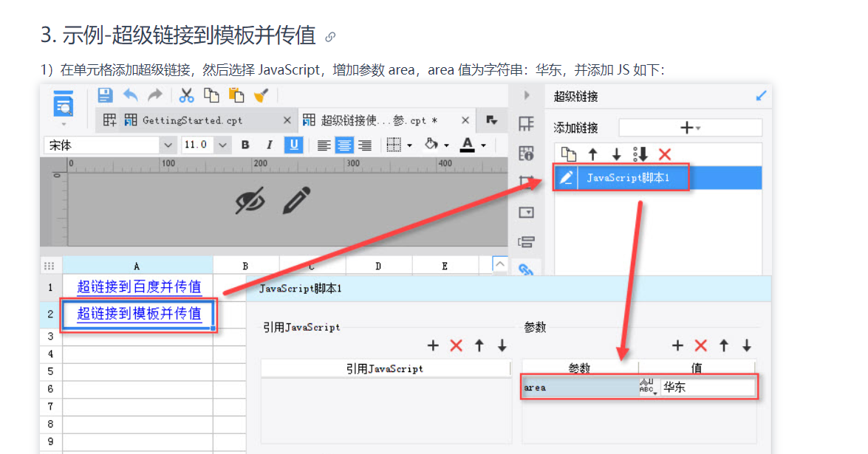Image resolution: width=868 pixels, height=454 pixels.
Task: Click the select-all grid corner
Action: (49, 266)
